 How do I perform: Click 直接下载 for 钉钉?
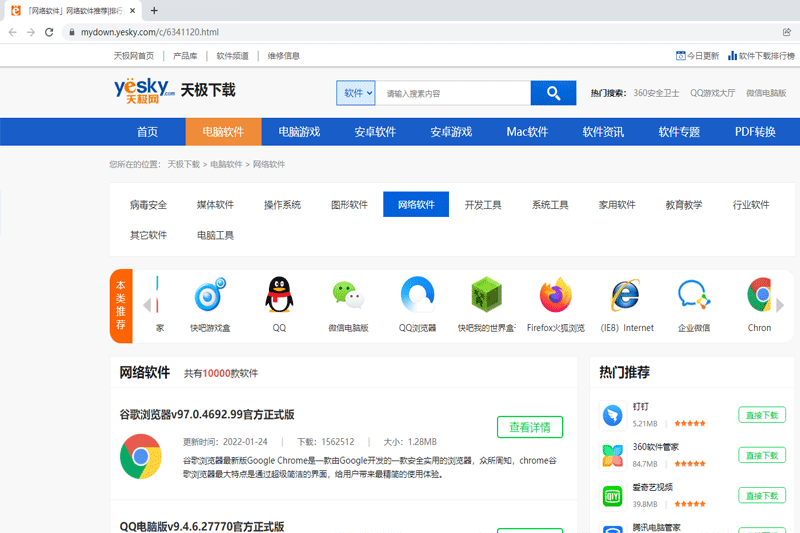click(x=762, y=415)
